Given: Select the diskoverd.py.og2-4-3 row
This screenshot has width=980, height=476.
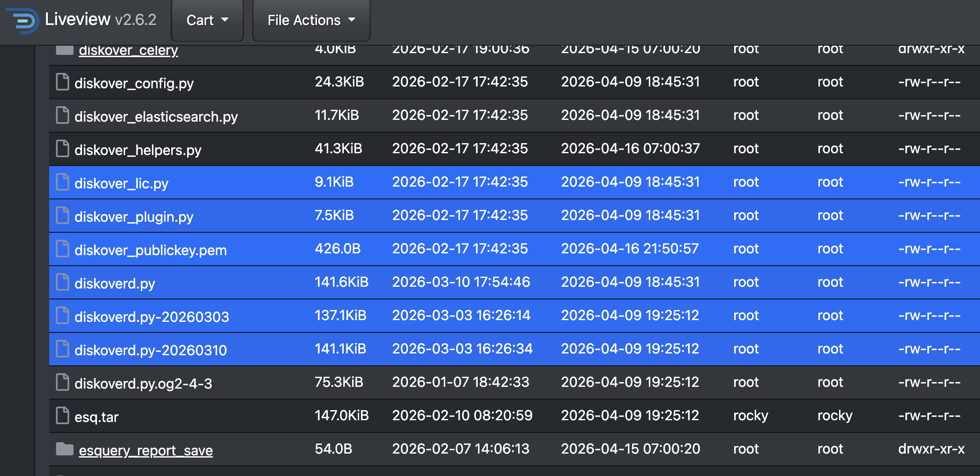Looking at the screenshot, I should (x=515, y=382).
